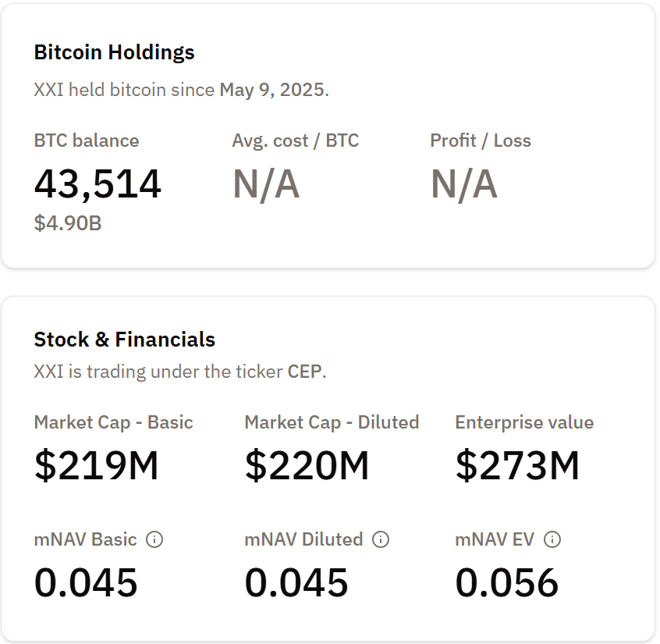Click the Avg. cost / BTC N/A value
660x644 pixels.
pyautogui.click(x=266, y=184)
